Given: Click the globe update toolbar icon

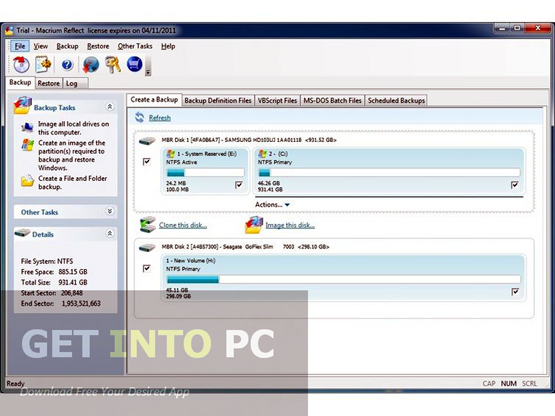Looking at the screenshot, I should point(91,64).
